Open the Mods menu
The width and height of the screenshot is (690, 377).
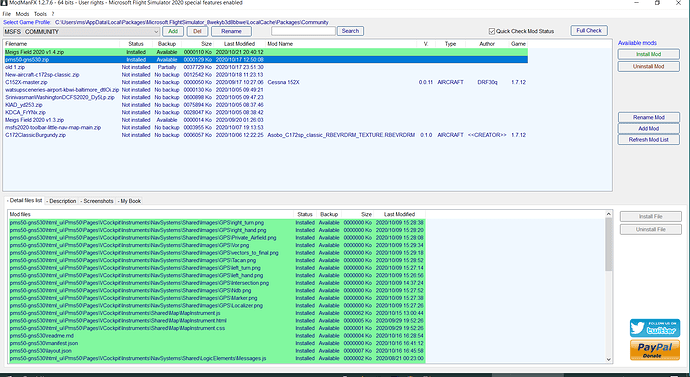pos(22,14)
